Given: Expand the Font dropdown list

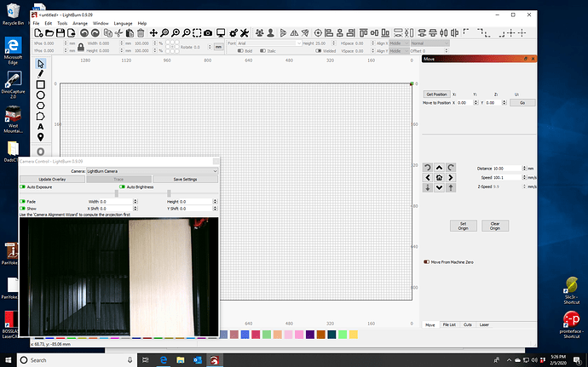Looking at the screenshot, I should [x=269, y=42].
